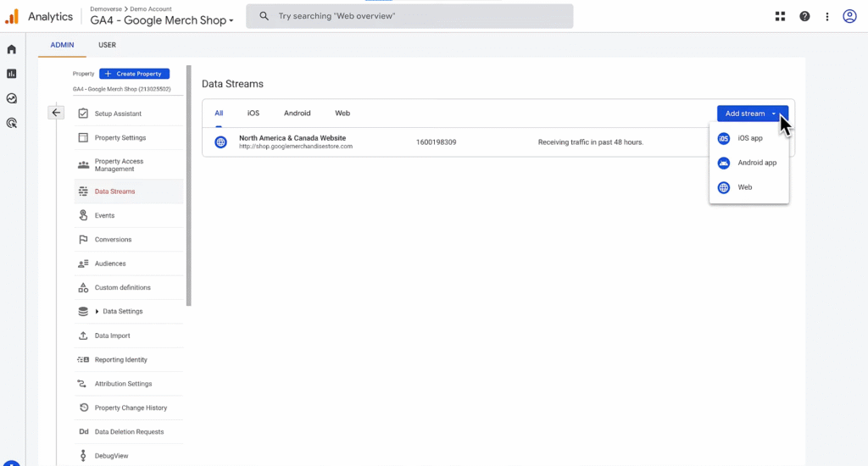Open Data Streams link in sidebar
Viewport: 868px width, 466px height.
(114, 191)
